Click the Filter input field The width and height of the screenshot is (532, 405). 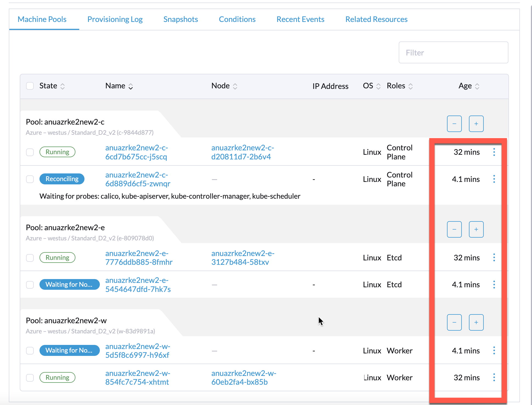(453, 52)
